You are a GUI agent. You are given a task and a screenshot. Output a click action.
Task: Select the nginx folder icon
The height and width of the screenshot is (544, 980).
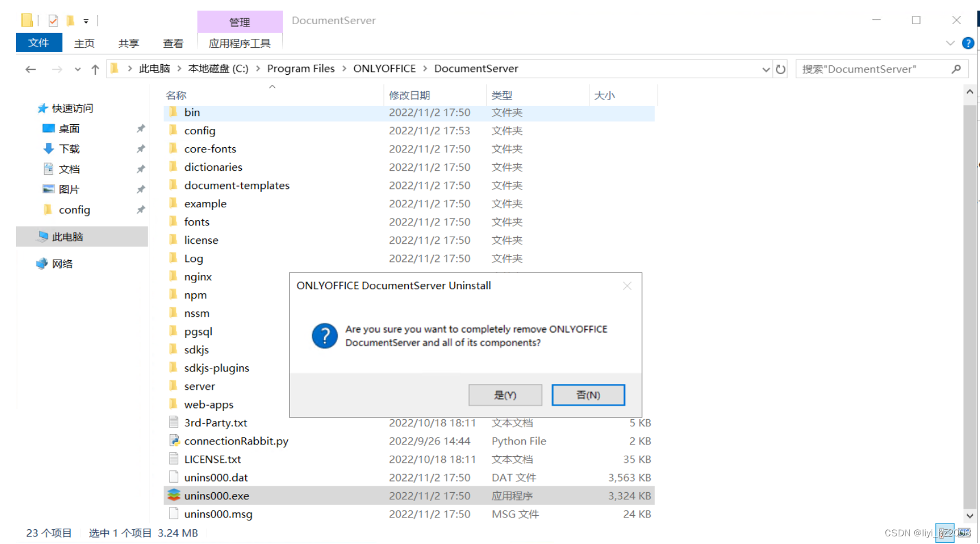tap(173, 276)
